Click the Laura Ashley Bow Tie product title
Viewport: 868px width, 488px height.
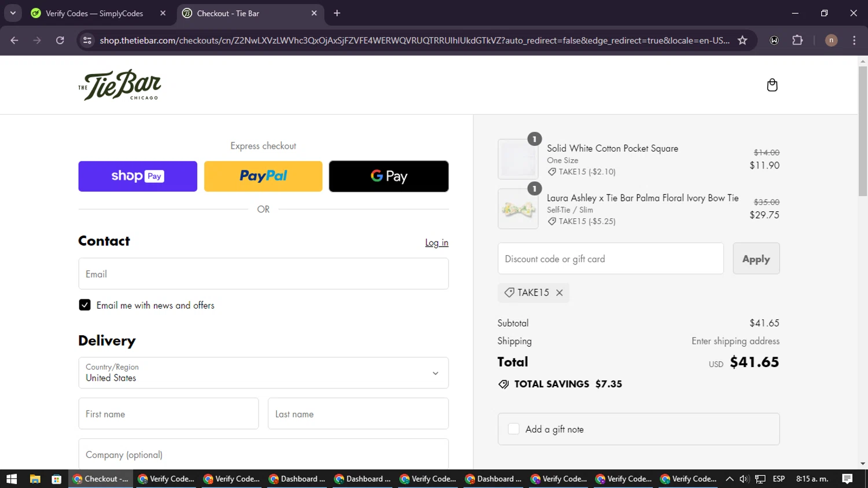642,198
